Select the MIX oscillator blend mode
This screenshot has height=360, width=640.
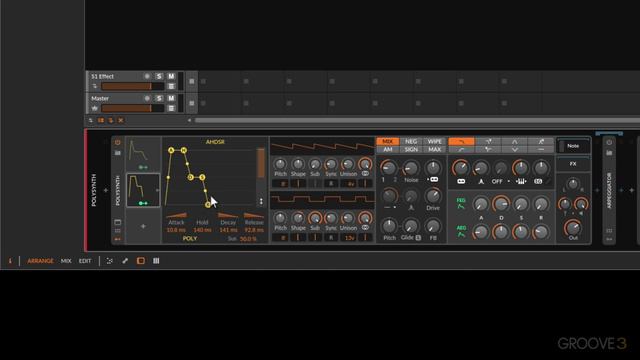[x=388, y=141]
